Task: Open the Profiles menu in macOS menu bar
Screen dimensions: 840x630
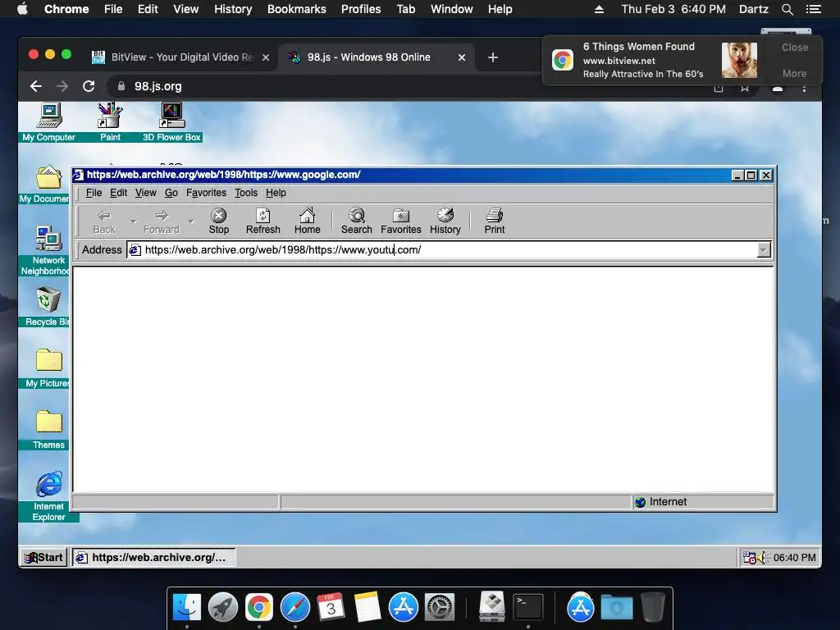Action: click(x=361, y=9)
